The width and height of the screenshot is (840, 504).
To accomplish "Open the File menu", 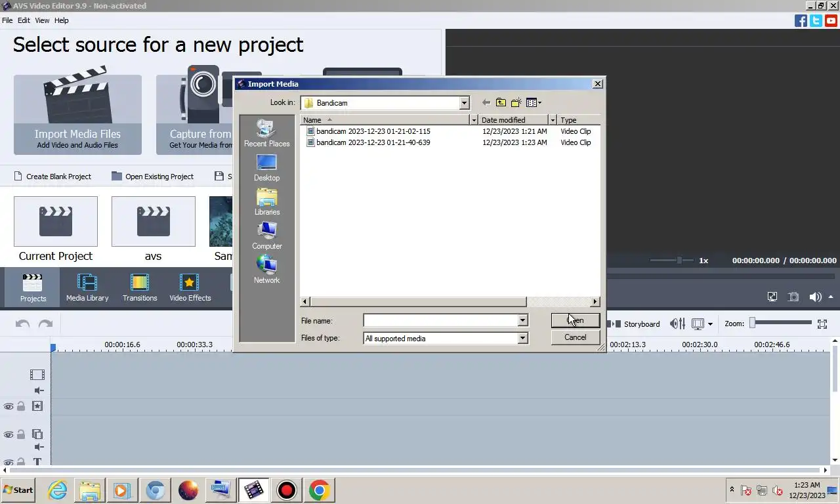I will 7,20.
